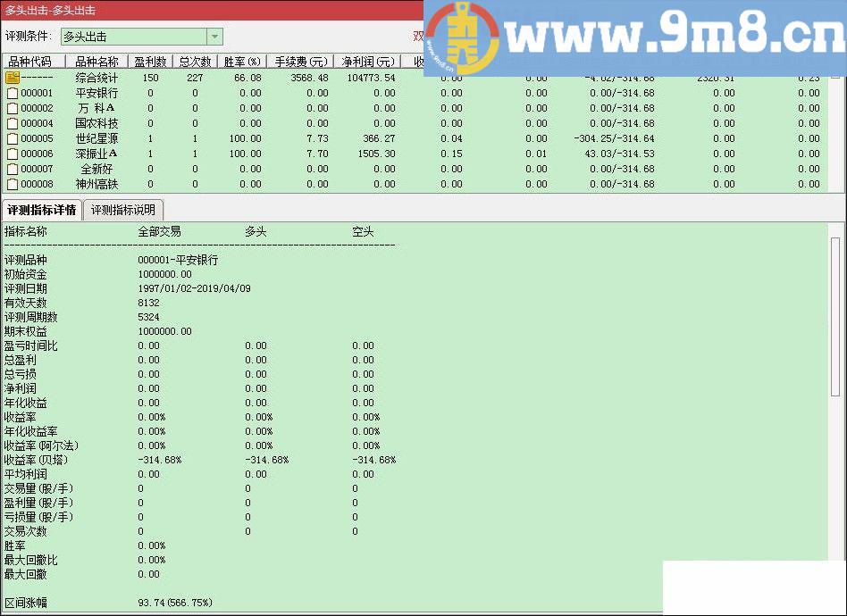
Task: Click the file icon next to 神州高铁
Action: pos(14,184)
